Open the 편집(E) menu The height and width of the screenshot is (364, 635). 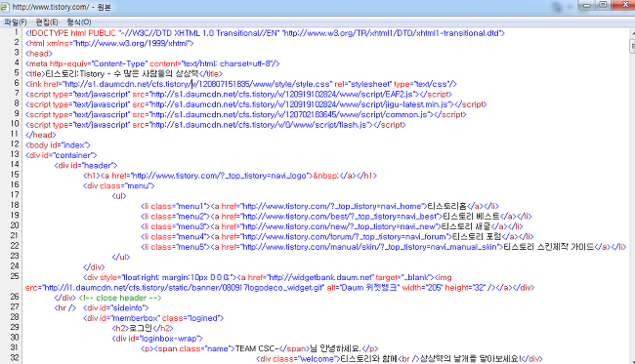[x=47, y=22]
